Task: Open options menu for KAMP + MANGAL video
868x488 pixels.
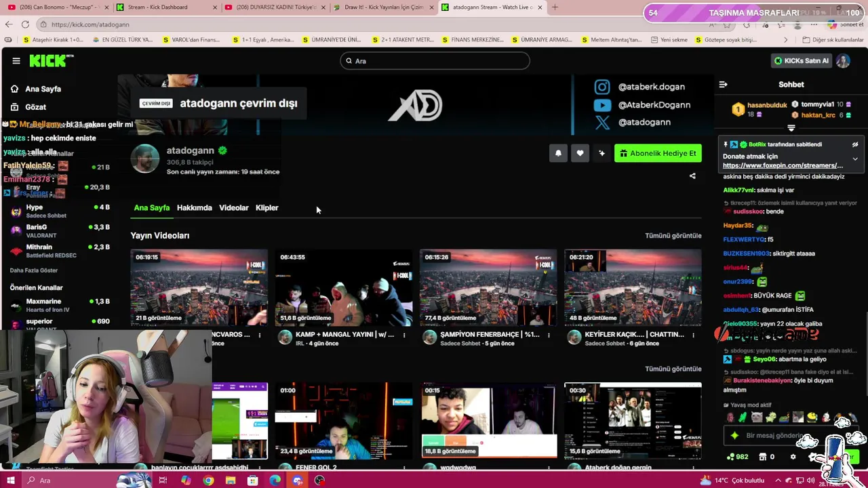Action: click(x=404, y=335)
